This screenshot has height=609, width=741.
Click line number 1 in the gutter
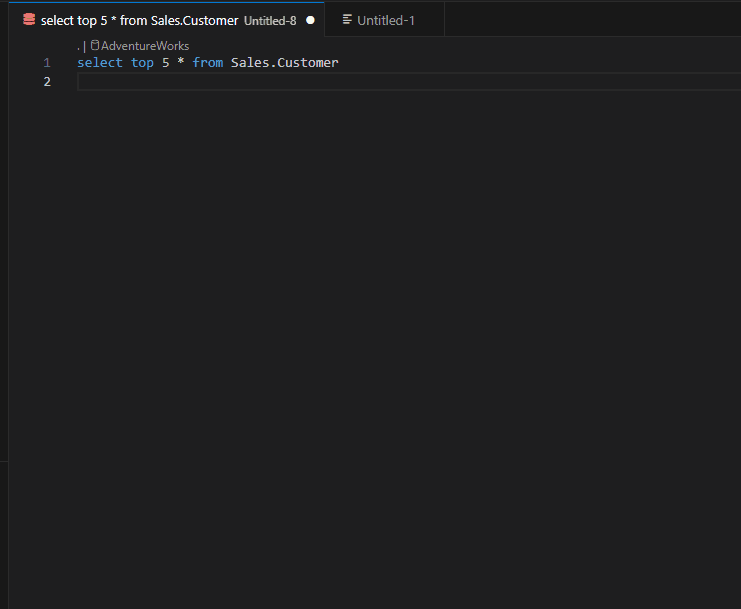click(x=47, y=63)
